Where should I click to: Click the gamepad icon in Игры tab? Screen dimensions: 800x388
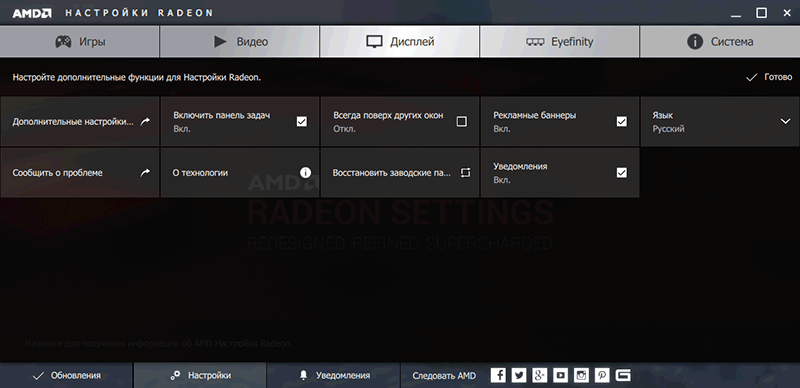63,42
